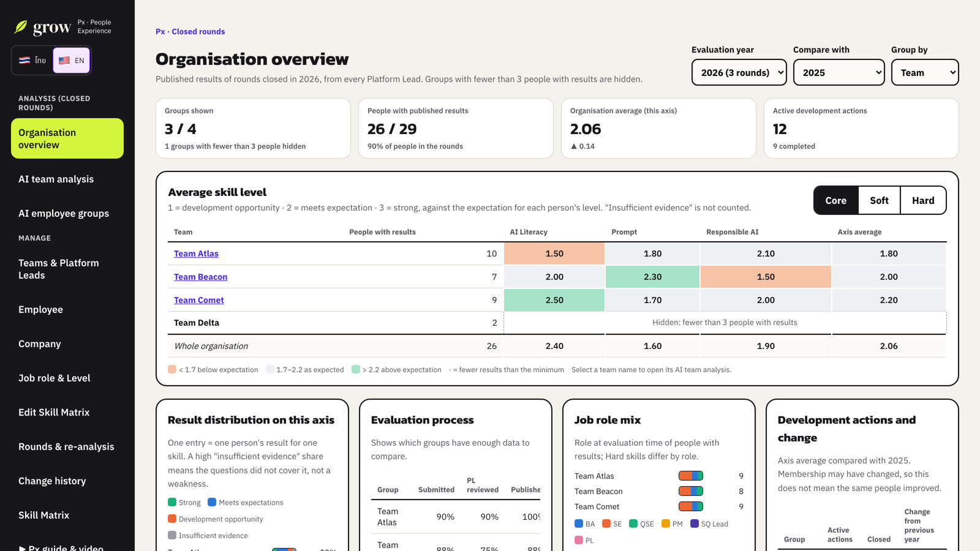Click the above expectation legend swatch

point(356,369)
